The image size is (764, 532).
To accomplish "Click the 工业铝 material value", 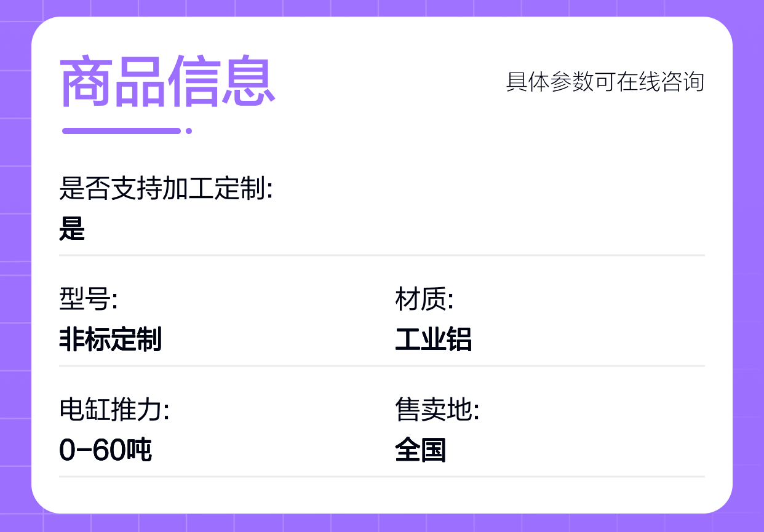I will pyautogui.click(x=434, y=339).
